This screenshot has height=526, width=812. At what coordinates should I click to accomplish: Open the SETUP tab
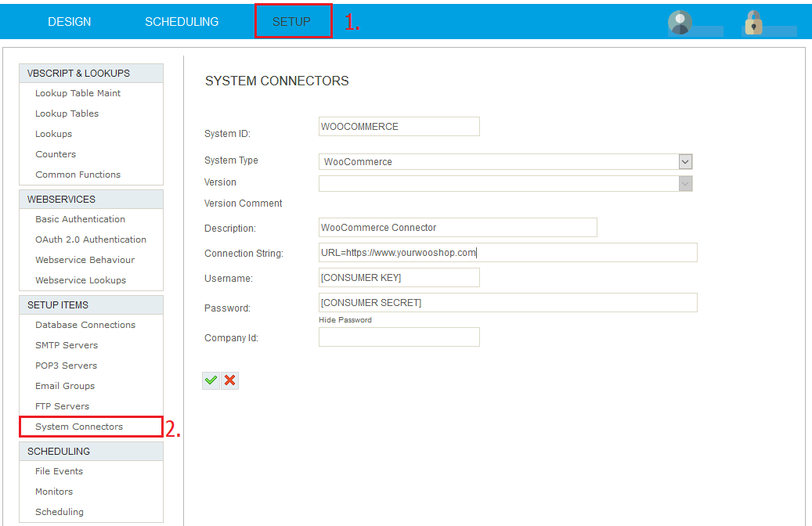(x=291, y=22)
